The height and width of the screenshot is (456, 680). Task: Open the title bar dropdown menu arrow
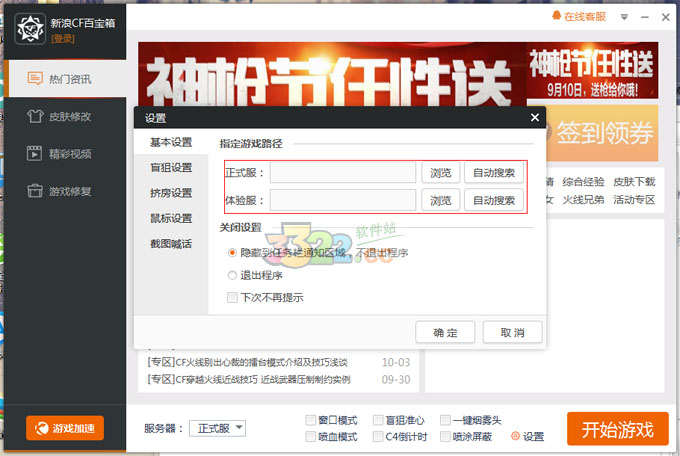(624, 16)
